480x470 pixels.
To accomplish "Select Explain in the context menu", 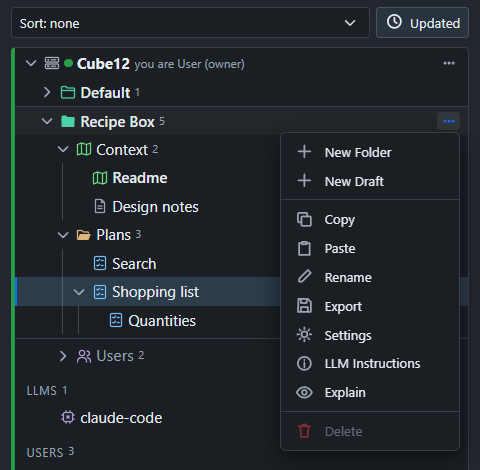I will (370, 393).
